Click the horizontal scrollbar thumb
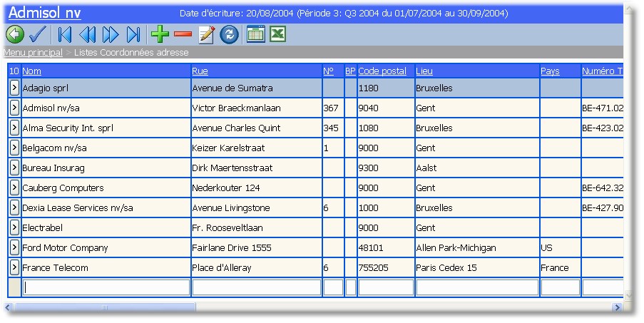The width and height of the screenshot is (644, 323). tap(105, 307)
